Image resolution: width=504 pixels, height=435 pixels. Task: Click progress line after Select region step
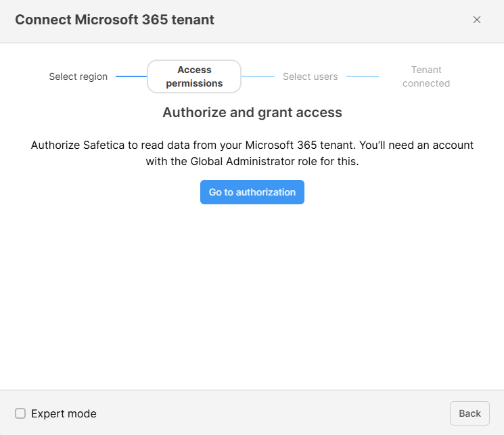point(131,76)
